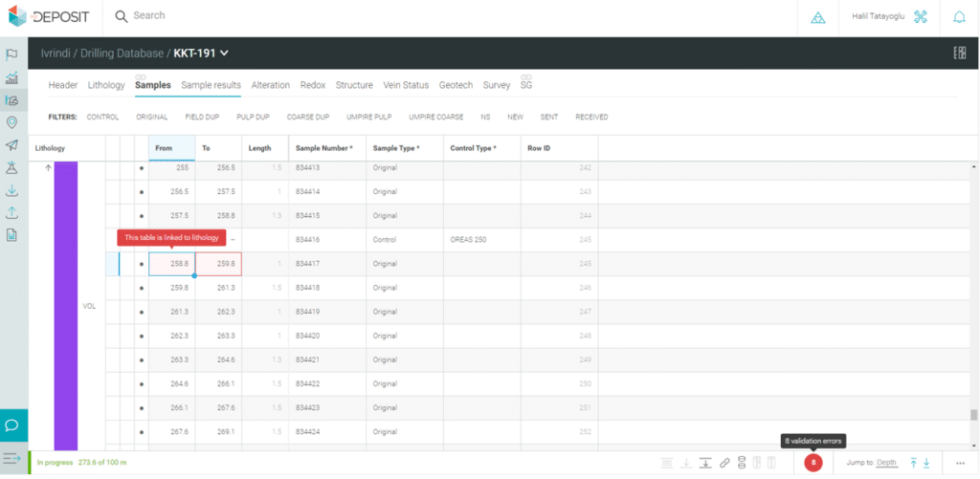980x479 pixels.
Task: Open the chat support bubble
Action: pos(13,425)
